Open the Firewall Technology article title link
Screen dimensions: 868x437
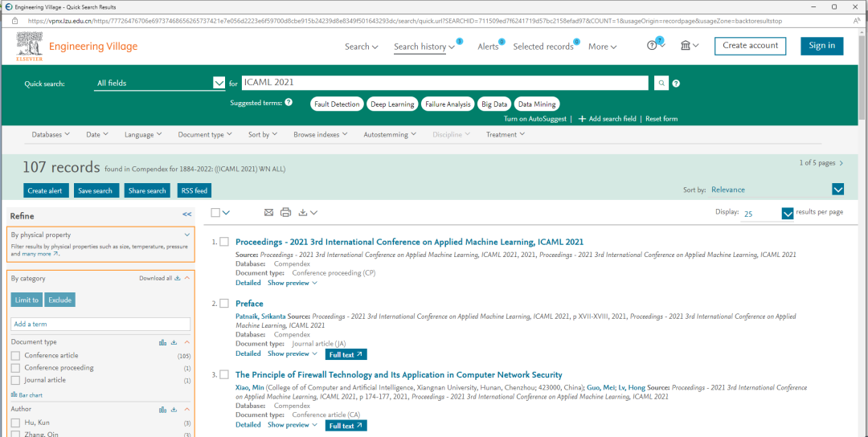[399, 374]
